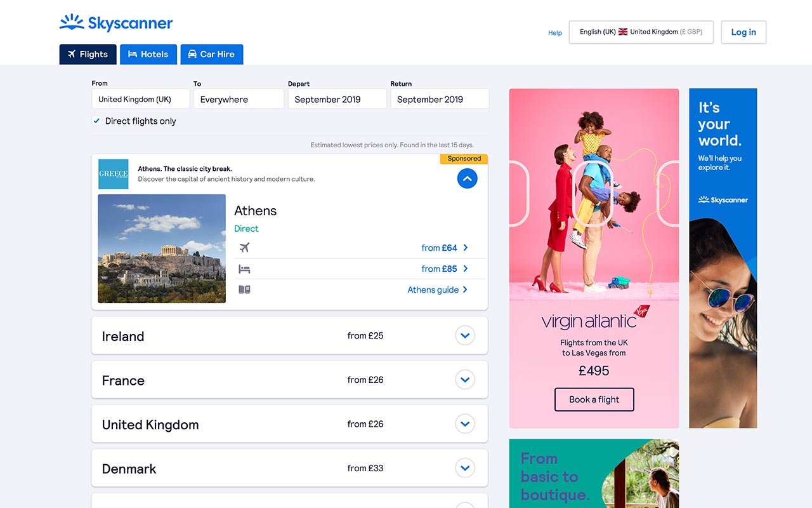The height and width of the screenshot is (508, 812).
Task: Untick the Direct flights only checkbox
Action: [96, 121]
